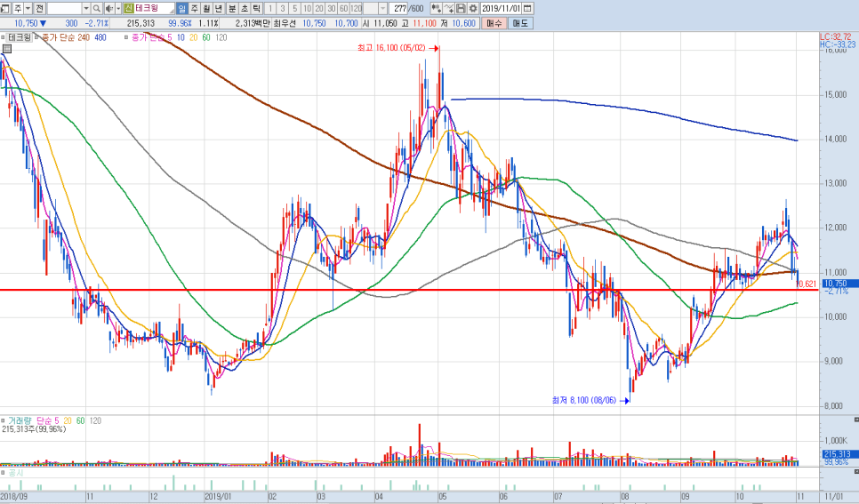Switch to the weekly 주 period
The height and width of the screenshot is (504, 859).
pos(194,8)
